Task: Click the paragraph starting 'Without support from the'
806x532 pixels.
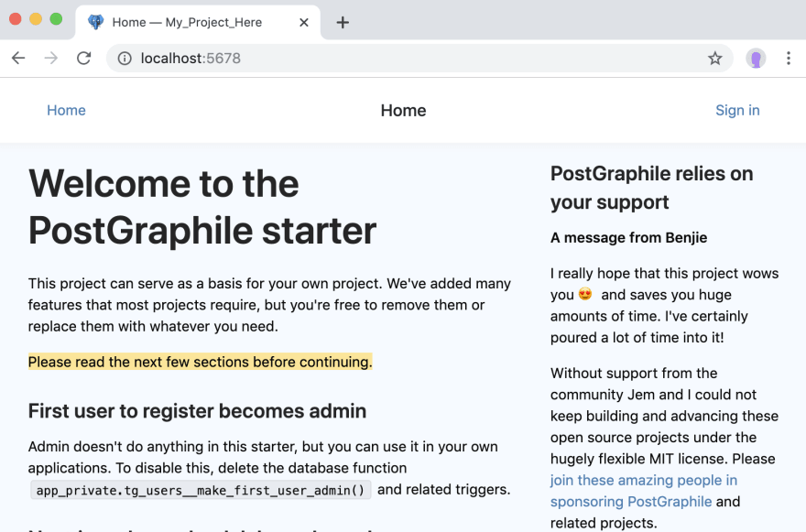Action: tap(664, 448)
